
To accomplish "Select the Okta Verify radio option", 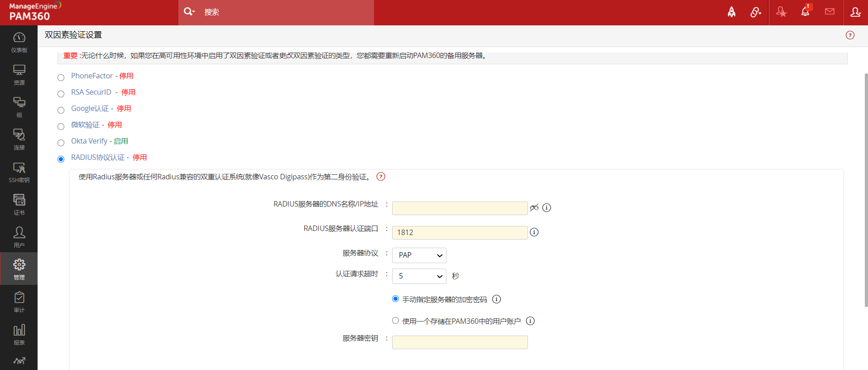I will click(x=61, y=143).
